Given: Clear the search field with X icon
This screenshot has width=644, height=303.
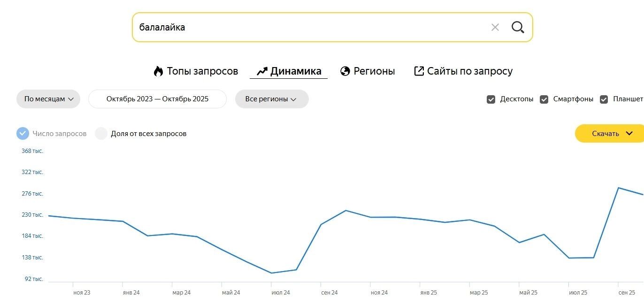Looking at the screenshot, I should (x=495, y=27).
